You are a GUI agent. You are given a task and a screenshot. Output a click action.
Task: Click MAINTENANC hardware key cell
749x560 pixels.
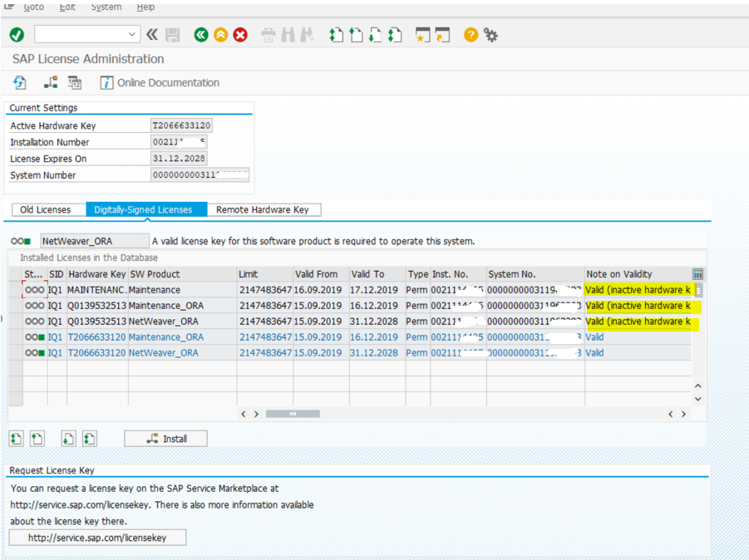(97, 290)
